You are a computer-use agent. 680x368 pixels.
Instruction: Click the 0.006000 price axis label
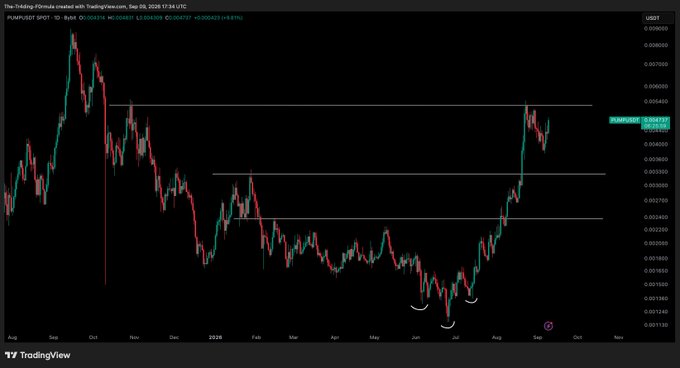[x=656, y=86]
